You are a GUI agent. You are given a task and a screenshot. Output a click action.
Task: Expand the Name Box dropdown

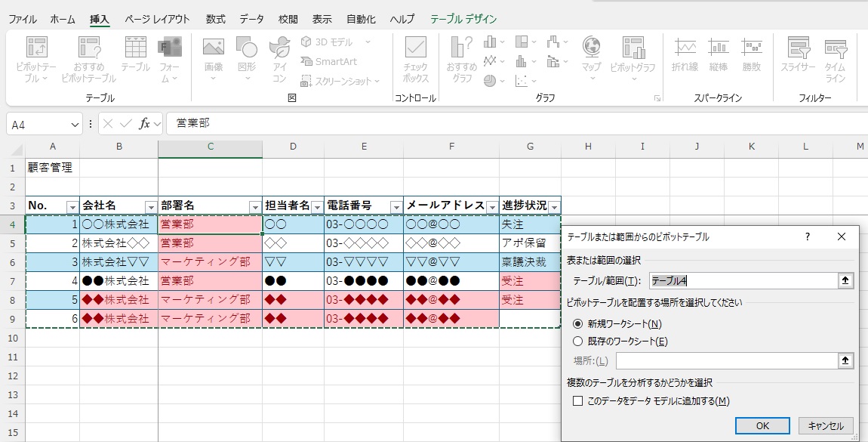click(75, 124)
